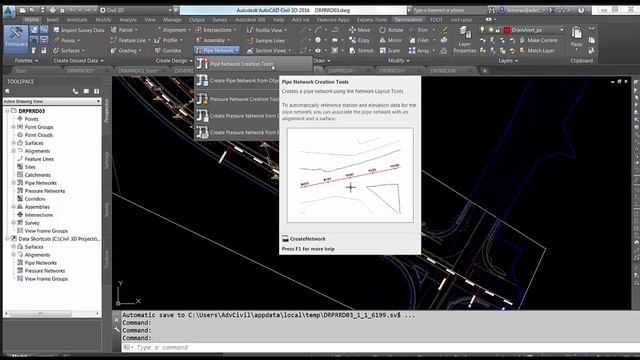Open the Start drawing tab
This screenshot has width=640, height=360.
tap(21, 71)
